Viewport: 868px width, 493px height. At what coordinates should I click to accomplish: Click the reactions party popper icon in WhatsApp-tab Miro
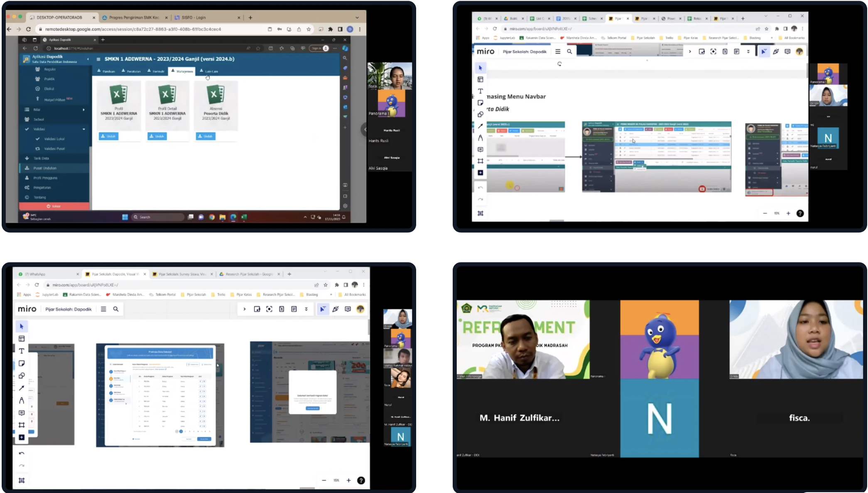coord(336,309)
